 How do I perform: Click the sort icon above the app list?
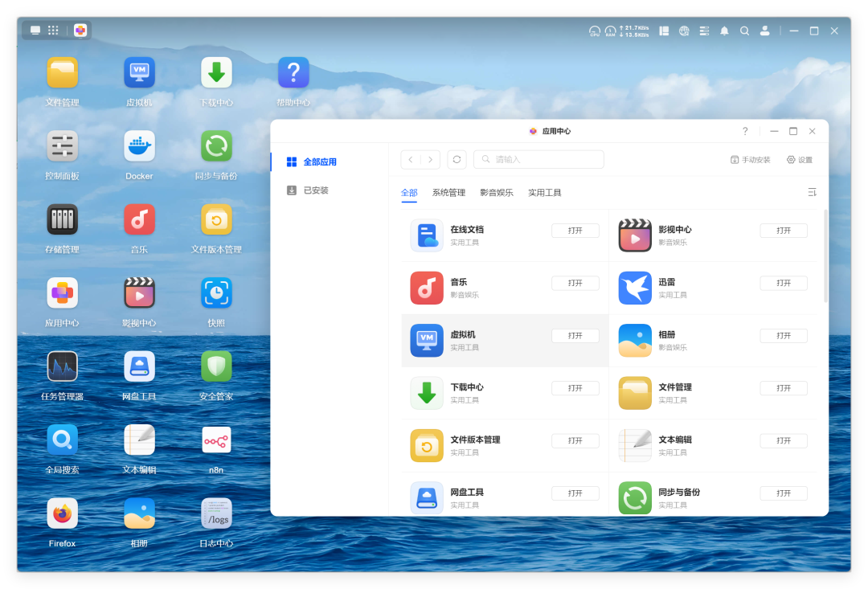pyautogui.click(x=812, y=193)
